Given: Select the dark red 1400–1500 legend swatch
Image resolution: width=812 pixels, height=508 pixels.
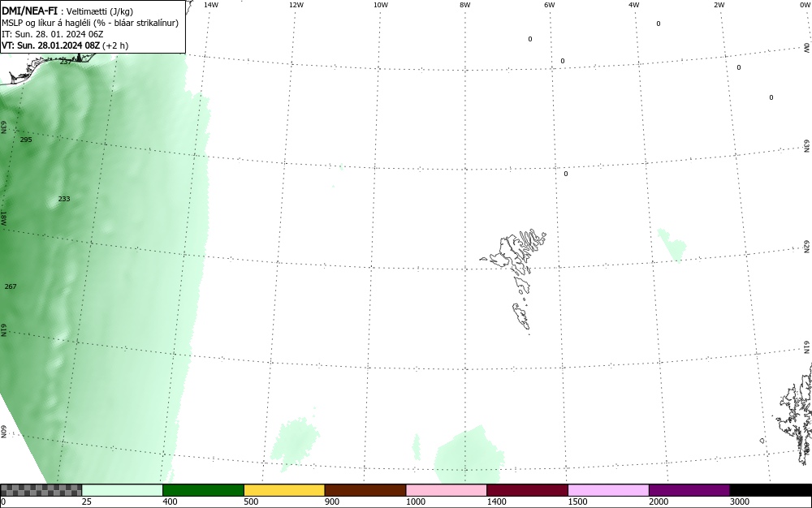Looking at the screenshot, I should coord(527,490).
